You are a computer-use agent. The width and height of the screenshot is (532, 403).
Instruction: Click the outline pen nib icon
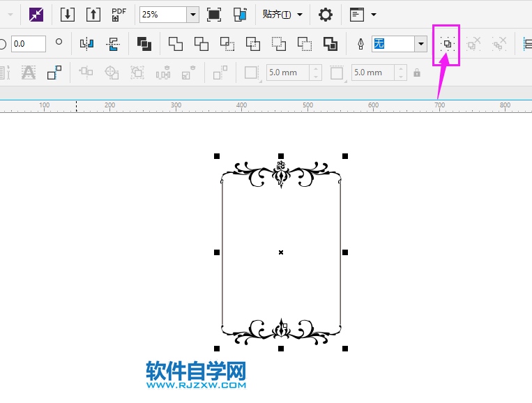[x=360, y=44]
